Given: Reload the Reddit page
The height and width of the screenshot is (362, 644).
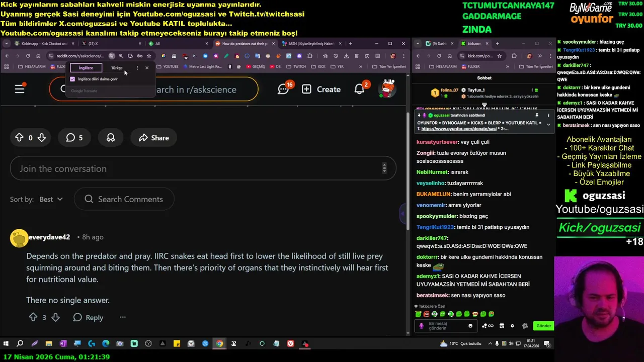Looking at the screenshot, I should pos(28,56).
